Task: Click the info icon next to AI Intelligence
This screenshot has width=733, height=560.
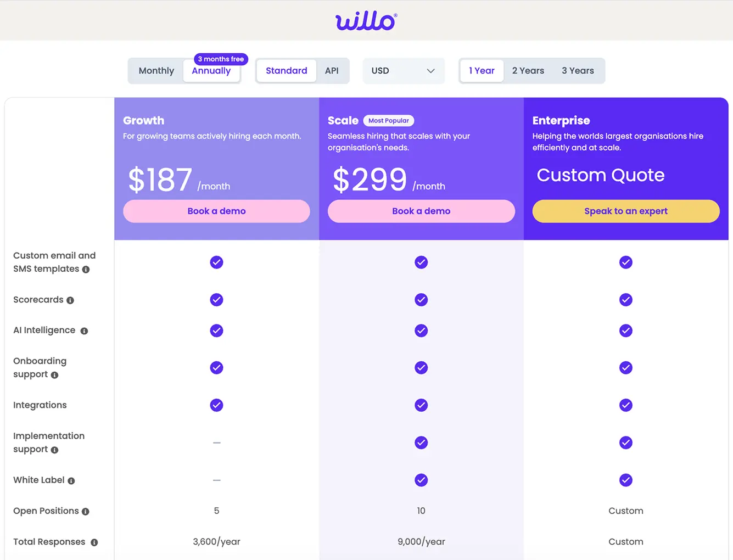Action: coord(84,331)
